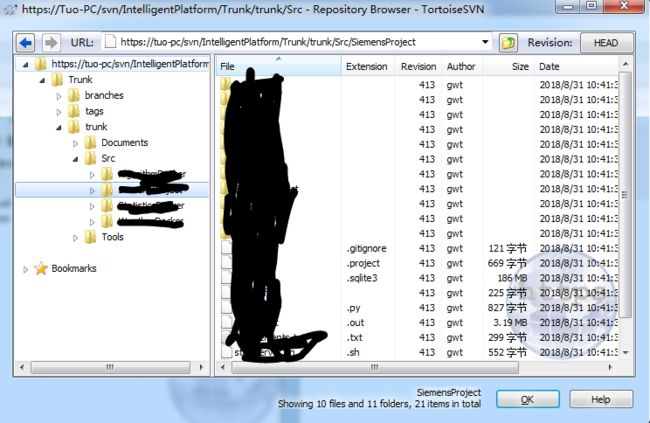Select the row with .out extension

[x=418, y=323]
